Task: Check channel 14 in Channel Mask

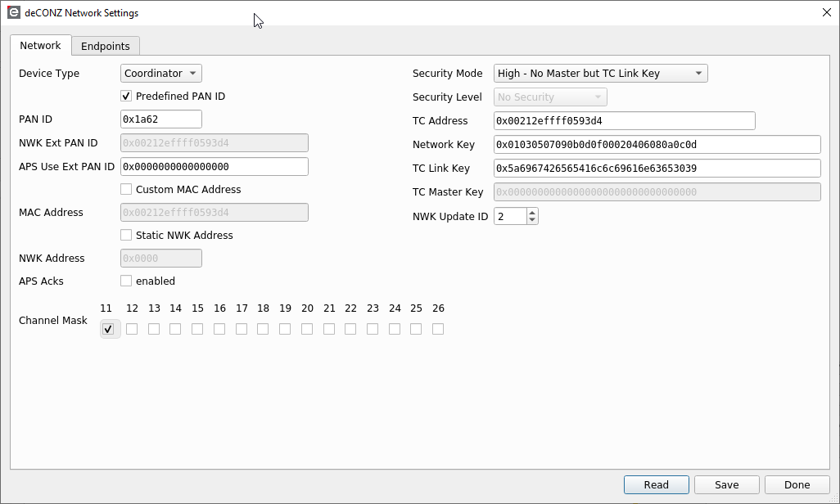Action: point(175,329)
